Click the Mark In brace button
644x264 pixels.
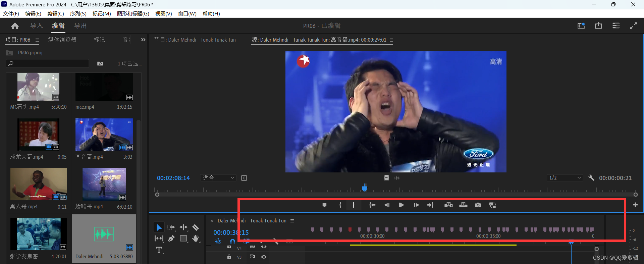pyautogui.click(x=340, y=205)
